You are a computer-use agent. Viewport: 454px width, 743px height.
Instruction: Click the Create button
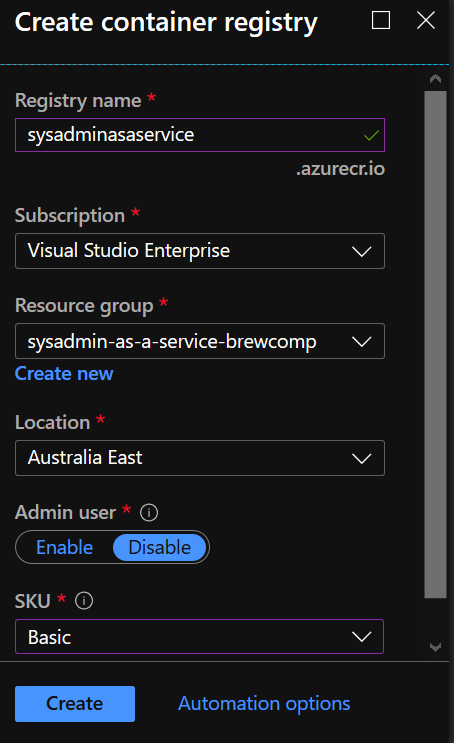coord(75,704)
